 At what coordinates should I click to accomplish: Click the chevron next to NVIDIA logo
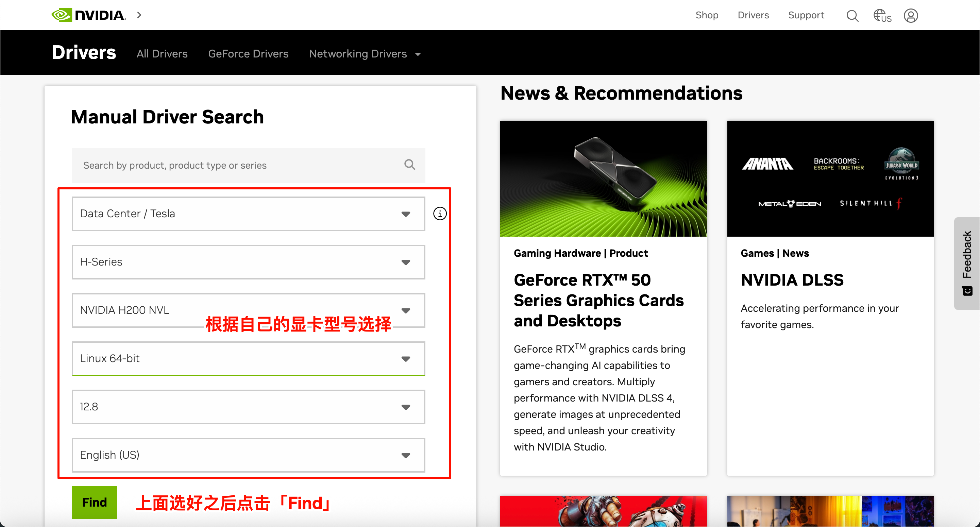[139, 15]
